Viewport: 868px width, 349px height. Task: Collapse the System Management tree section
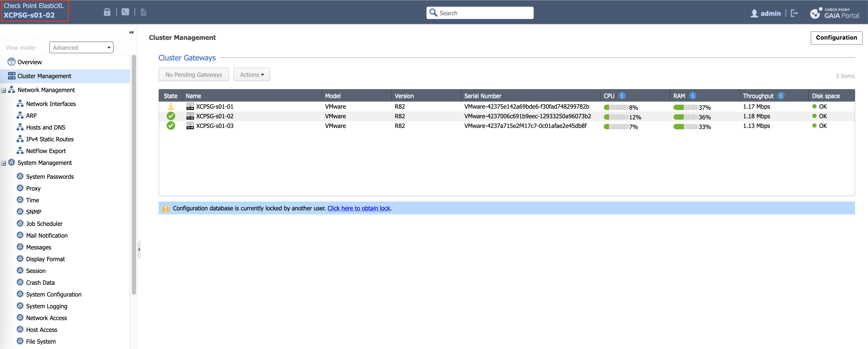pos(4,163)
